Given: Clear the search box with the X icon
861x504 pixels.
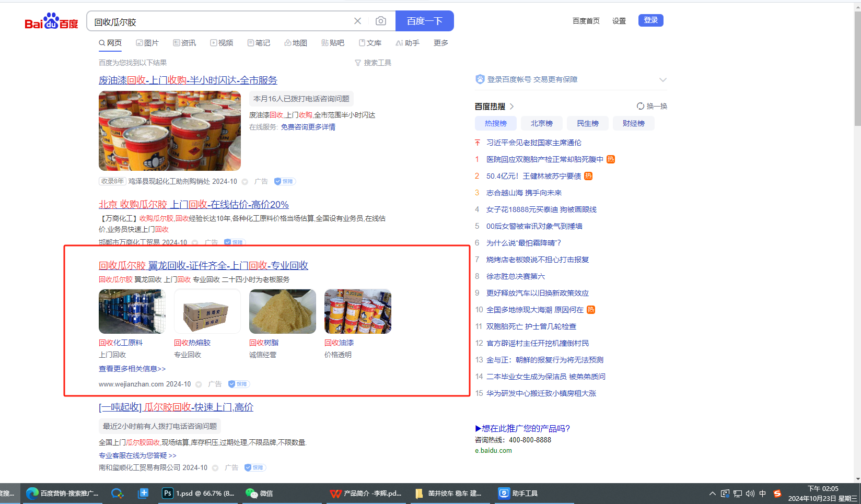Looking at the screenshot, I should point(357,21).
